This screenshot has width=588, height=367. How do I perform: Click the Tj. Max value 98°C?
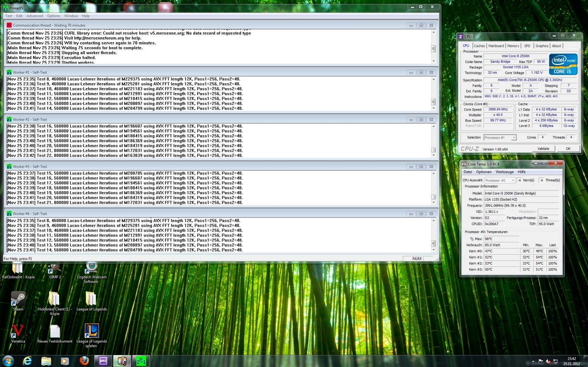tap(502, 239)
